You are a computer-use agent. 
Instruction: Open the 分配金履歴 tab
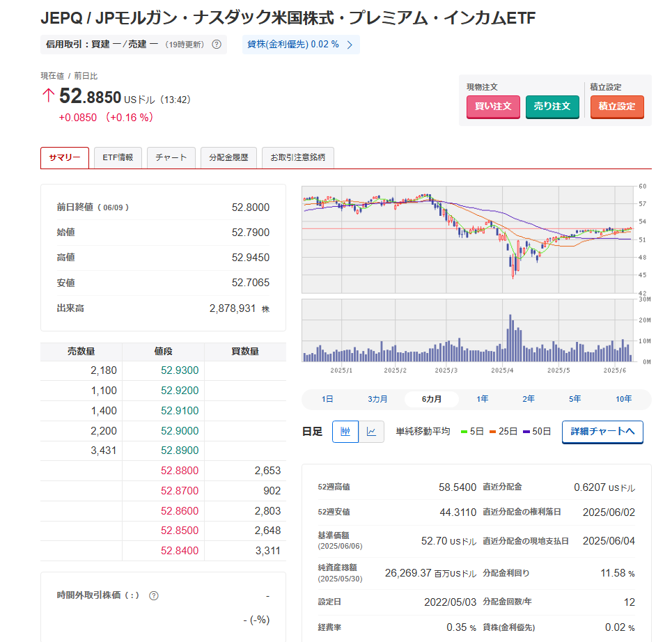(x=228, y=157)
